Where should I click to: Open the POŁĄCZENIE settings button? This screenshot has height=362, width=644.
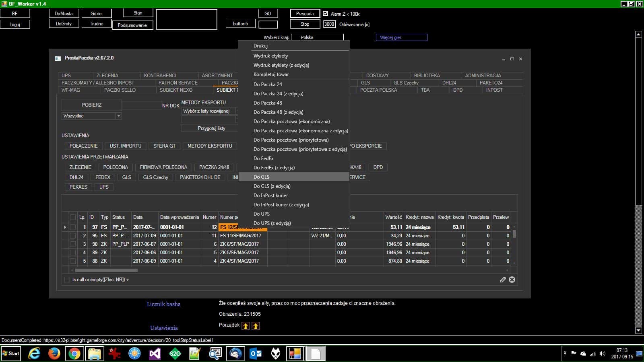pyautogui.click(x=83, y=146)
